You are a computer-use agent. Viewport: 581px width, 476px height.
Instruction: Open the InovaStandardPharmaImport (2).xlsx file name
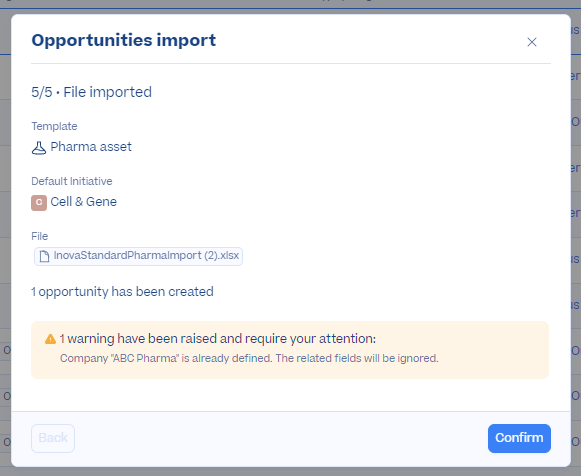[146, 256]
